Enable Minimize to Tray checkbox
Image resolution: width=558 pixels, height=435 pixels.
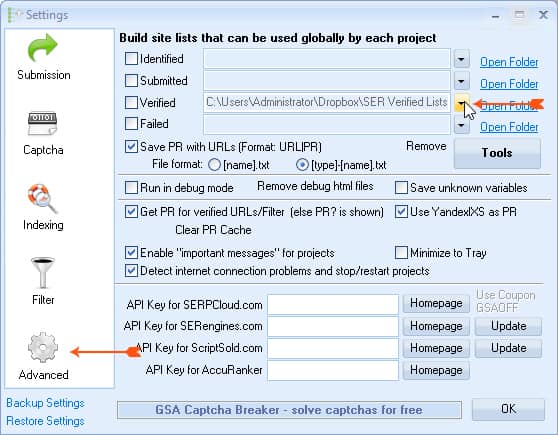point(401,253)
